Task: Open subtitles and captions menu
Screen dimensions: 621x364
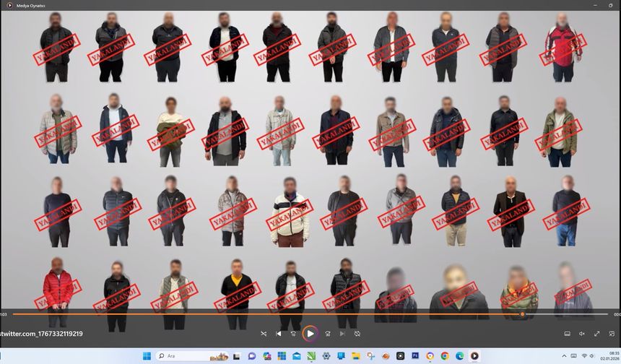Action: point(567,334)
